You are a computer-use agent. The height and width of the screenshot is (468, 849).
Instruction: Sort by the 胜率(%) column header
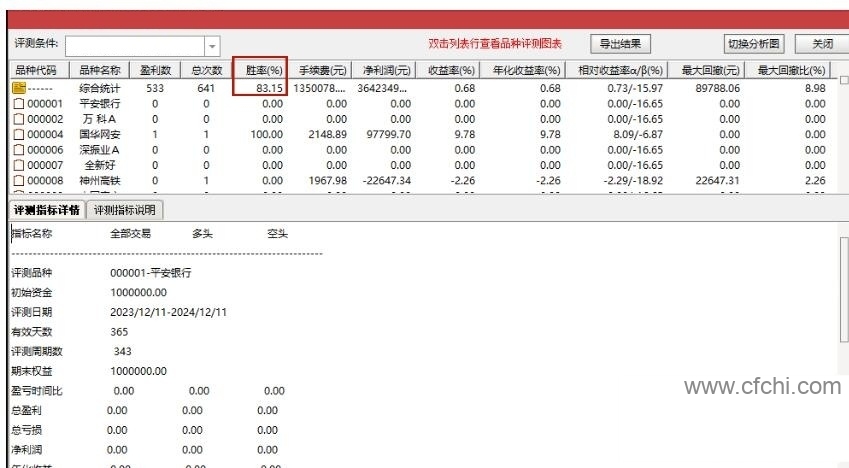[260, 70]
